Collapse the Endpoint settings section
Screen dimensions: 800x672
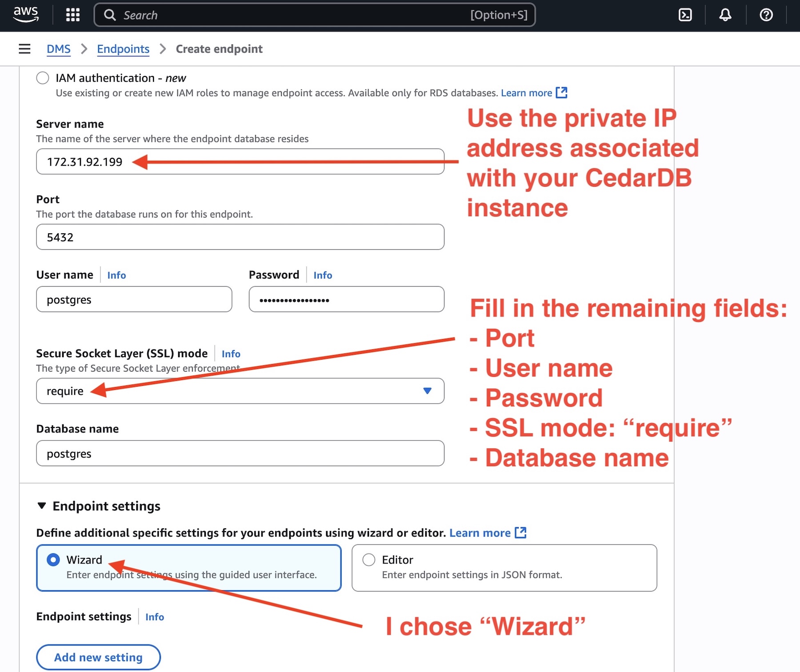point(42,506)
